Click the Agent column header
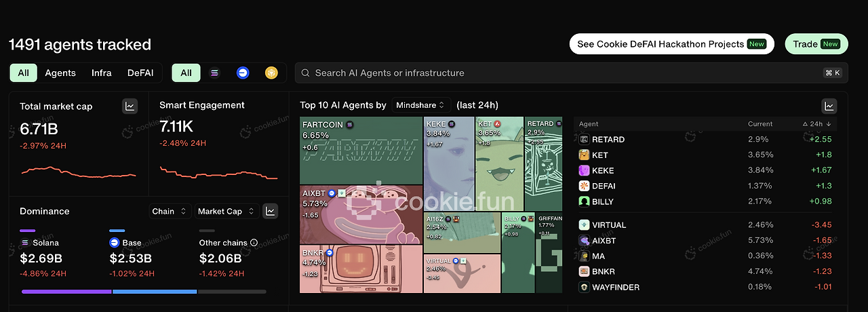868x312 pixels. [589, 124]
